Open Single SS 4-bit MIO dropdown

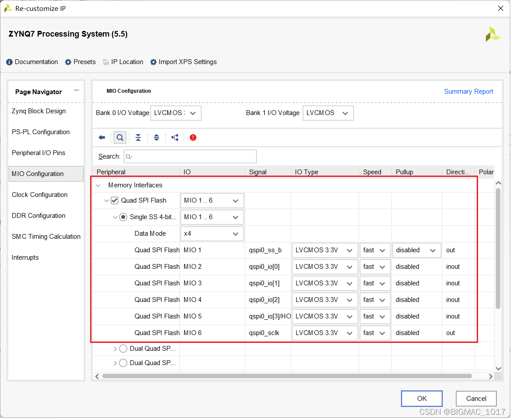pos(212,218)
